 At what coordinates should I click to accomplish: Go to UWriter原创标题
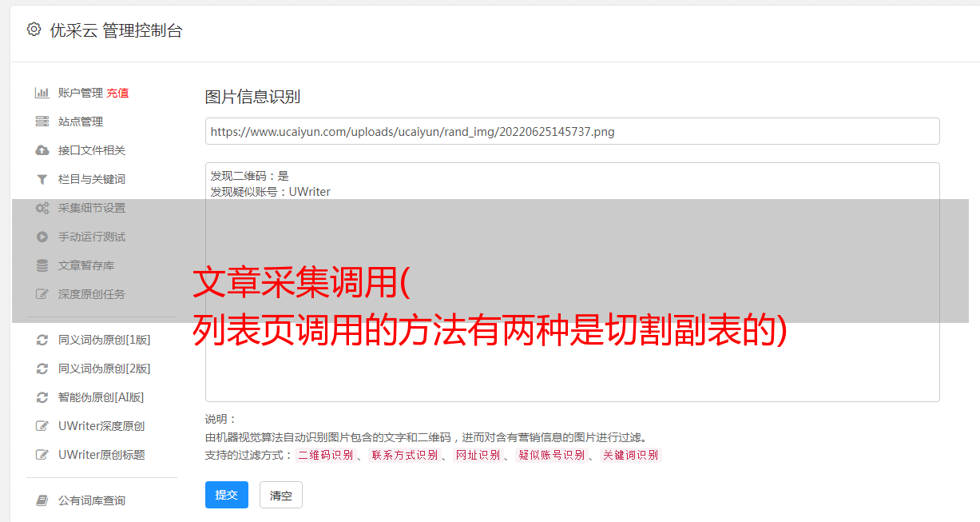tap(101, 455)
